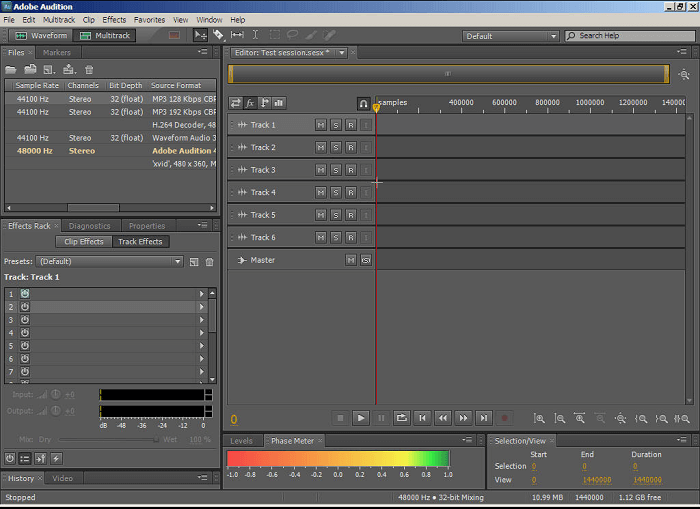Switch to Multitrack view
Image resolution: width=700 pixels, height=509 pixels.
click(x=104, y=36)
